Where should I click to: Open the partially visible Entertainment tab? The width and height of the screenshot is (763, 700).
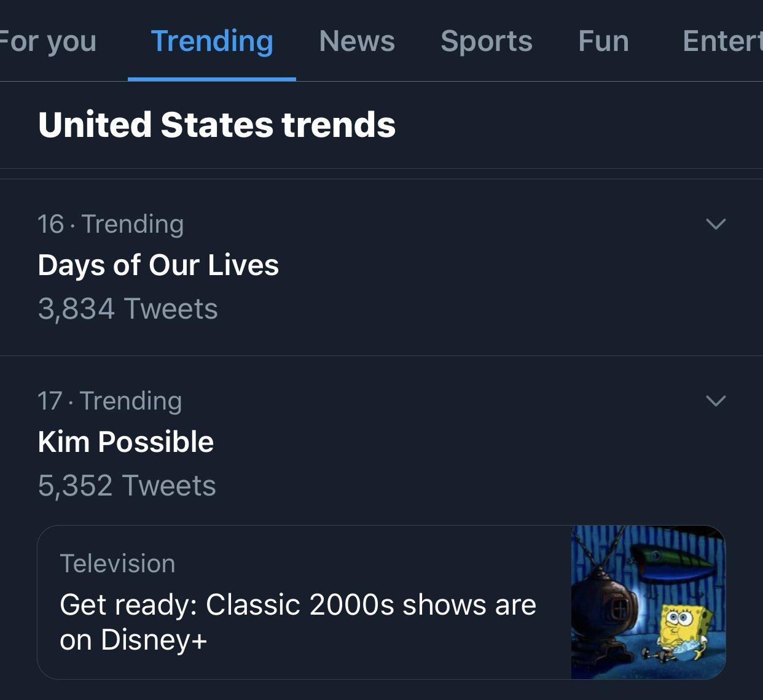722,42
